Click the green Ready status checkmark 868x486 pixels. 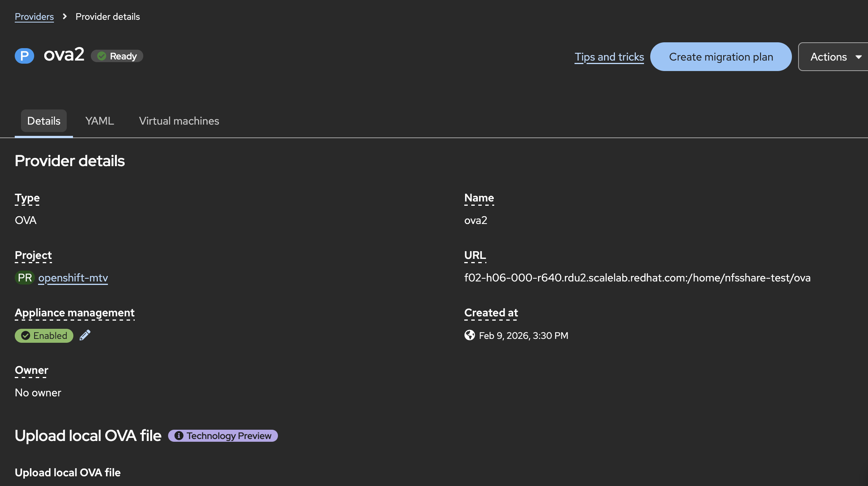(102, 56)
